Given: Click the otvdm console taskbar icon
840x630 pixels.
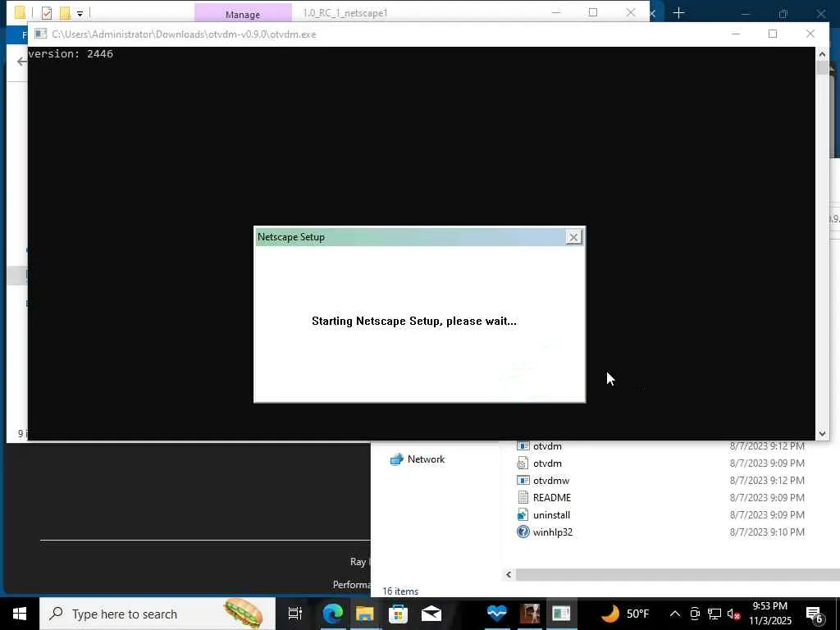Looking at the screenshot, I should coord(561,614).
